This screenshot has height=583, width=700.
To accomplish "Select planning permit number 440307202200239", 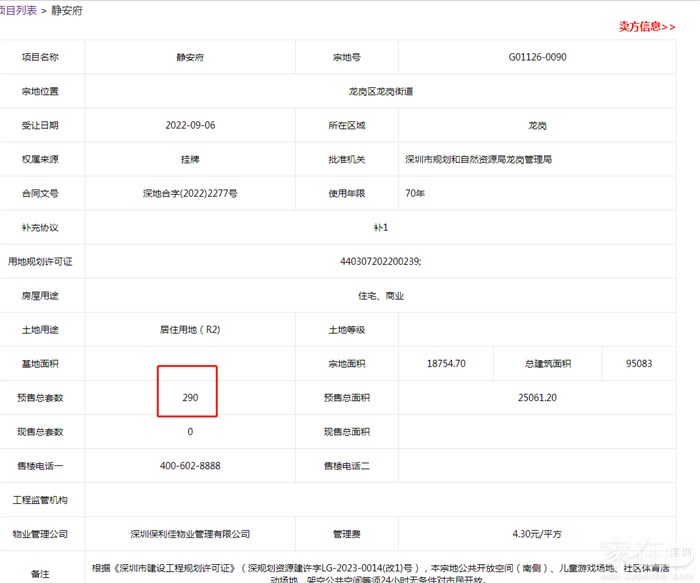I will coord(381,261).
